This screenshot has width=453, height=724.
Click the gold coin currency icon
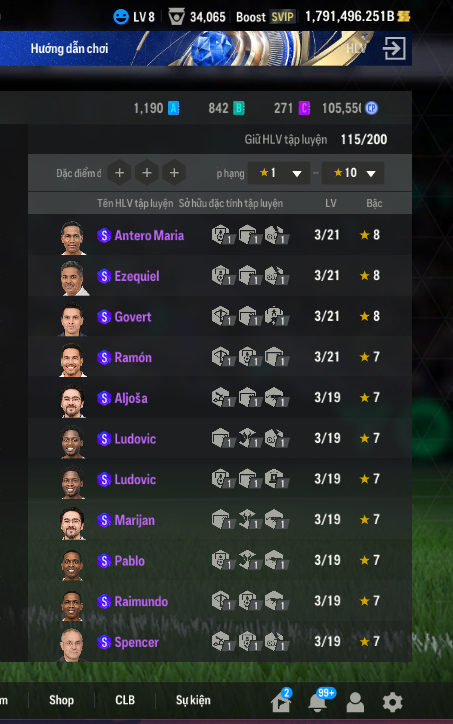coord(404,17)
